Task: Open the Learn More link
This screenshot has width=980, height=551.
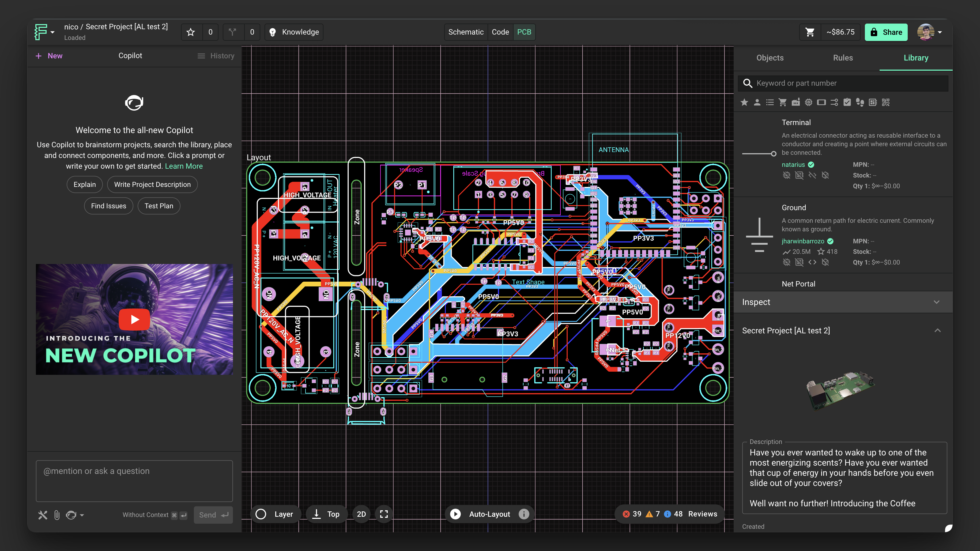Action: [184, 166]
